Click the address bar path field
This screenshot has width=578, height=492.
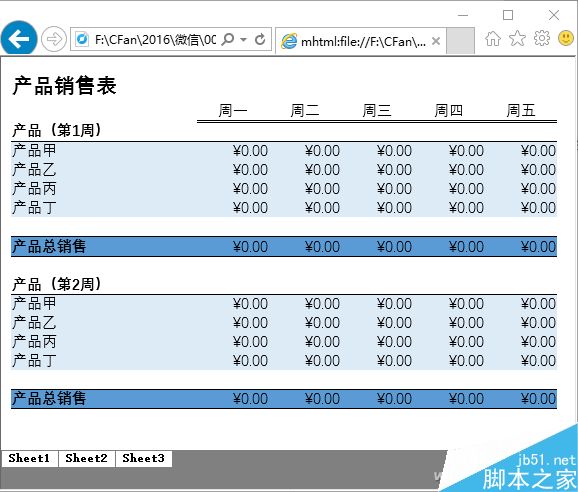[x=155, y=39]
